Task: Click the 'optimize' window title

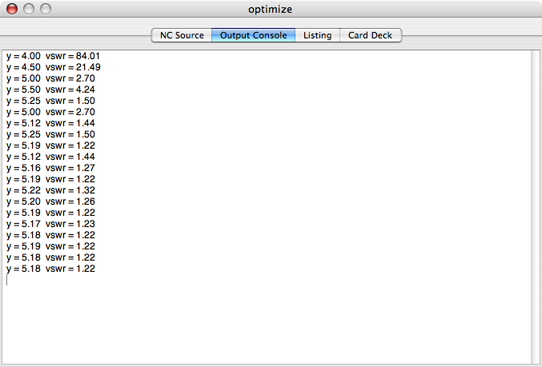Action: tap(270, 9)
